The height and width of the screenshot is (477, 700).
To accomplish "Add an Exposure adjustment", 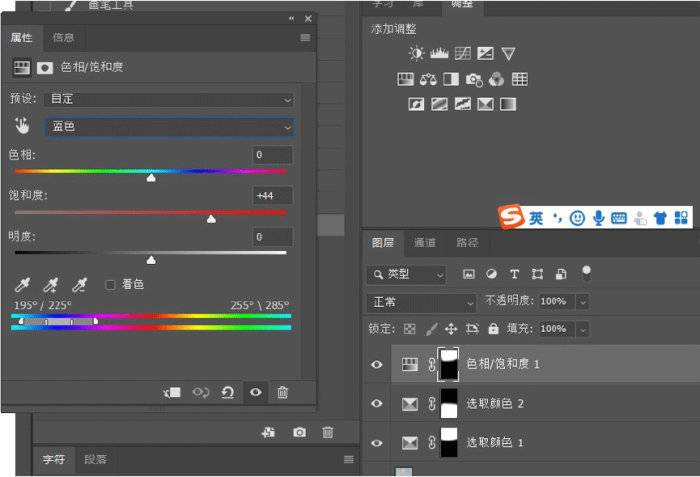I will (x=485, y=54).
